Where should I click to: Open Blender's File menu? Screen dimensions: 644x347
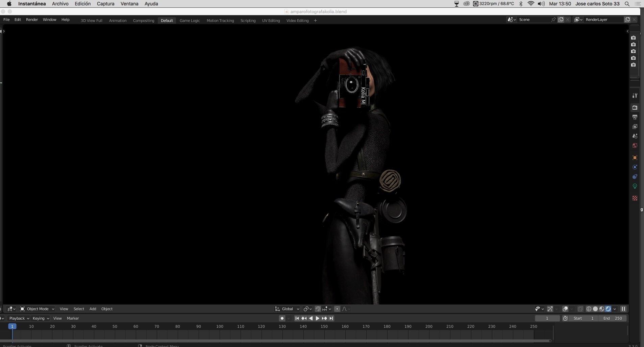[x=6, y=20]
